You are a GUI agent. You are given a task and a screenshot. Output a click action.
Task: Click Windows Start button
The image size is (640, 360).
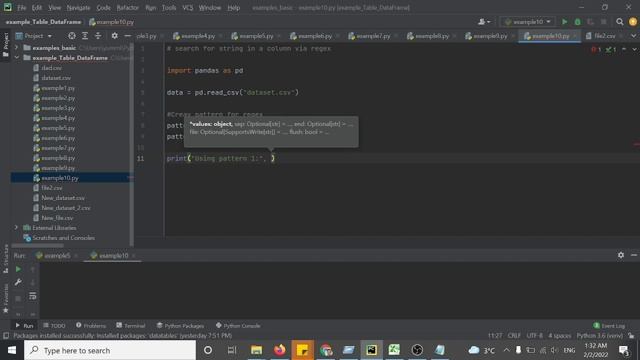(12, 350)
